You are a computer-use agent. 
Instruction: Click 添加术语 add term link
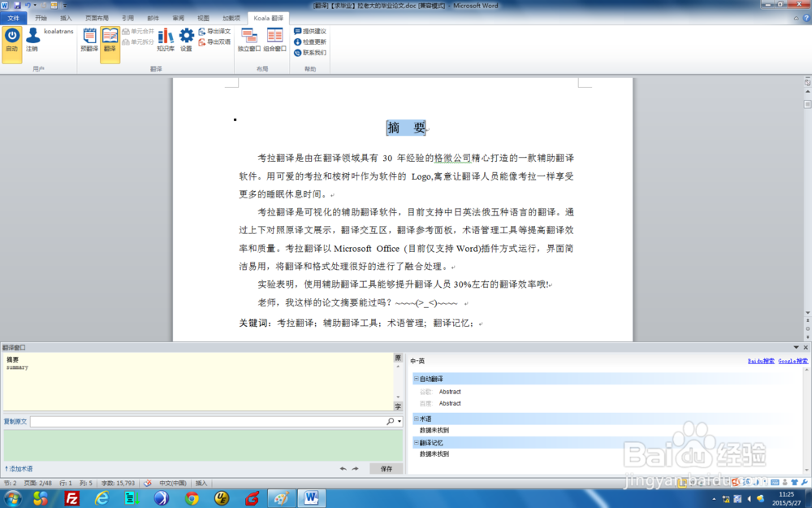point(19,469)
